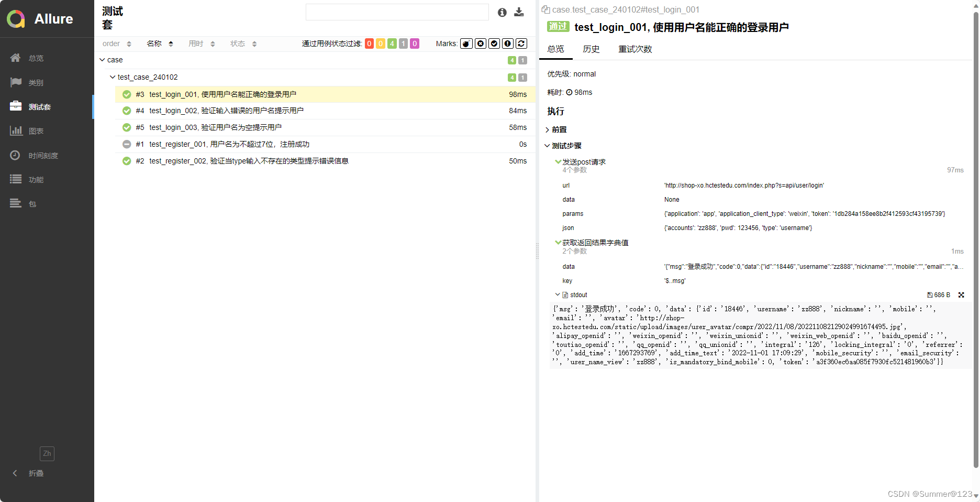This screenshot has height=502, width=980.
Task: Toggle the flaky bomb mark filter
Action: (466, 43)
